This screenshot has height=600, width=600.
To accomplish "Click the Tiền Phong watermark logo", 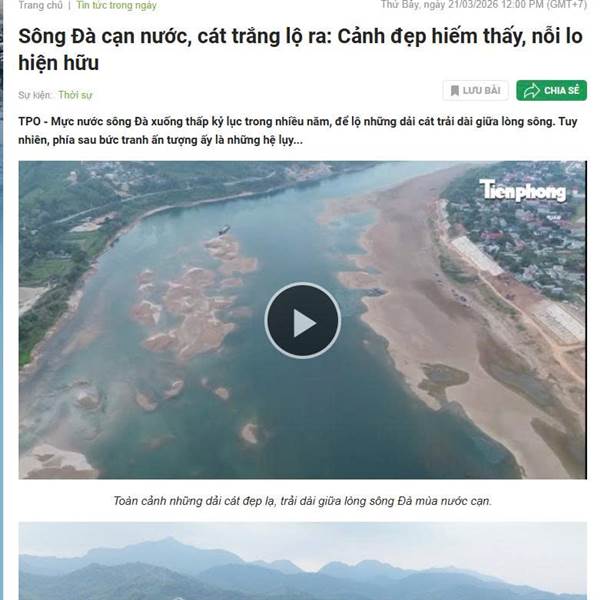I will tap(523, 191).
